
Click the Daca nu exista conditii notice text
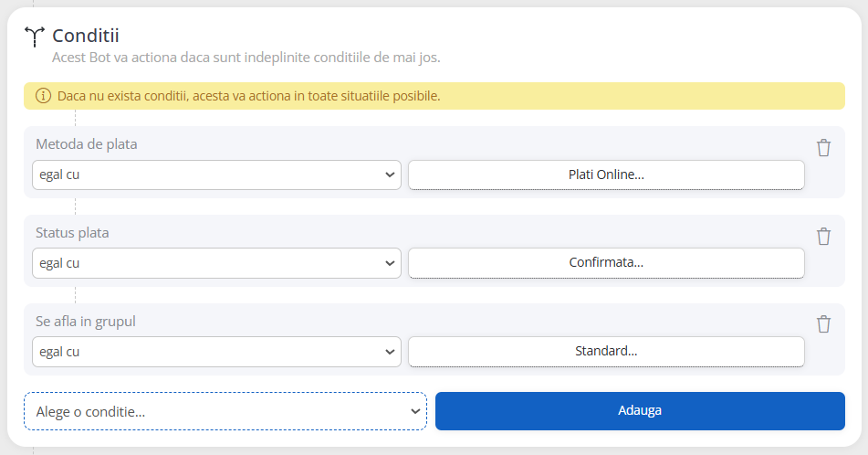[x=248, y=96]
